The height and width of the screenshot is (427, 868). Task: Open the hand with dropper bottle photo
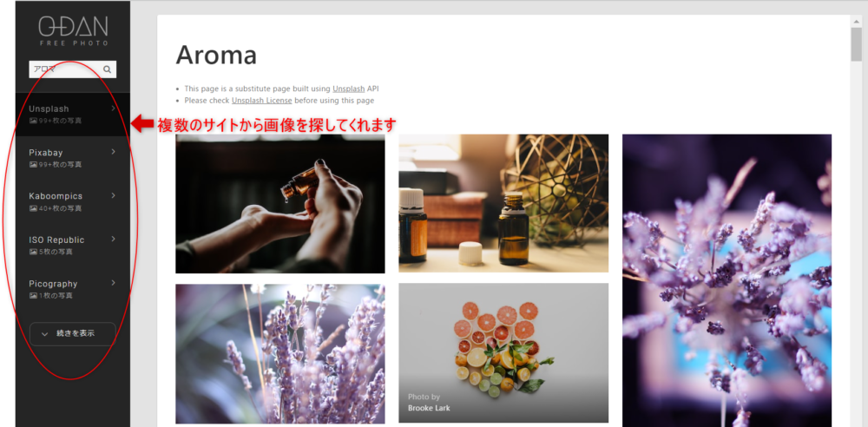tap(280, 204)
